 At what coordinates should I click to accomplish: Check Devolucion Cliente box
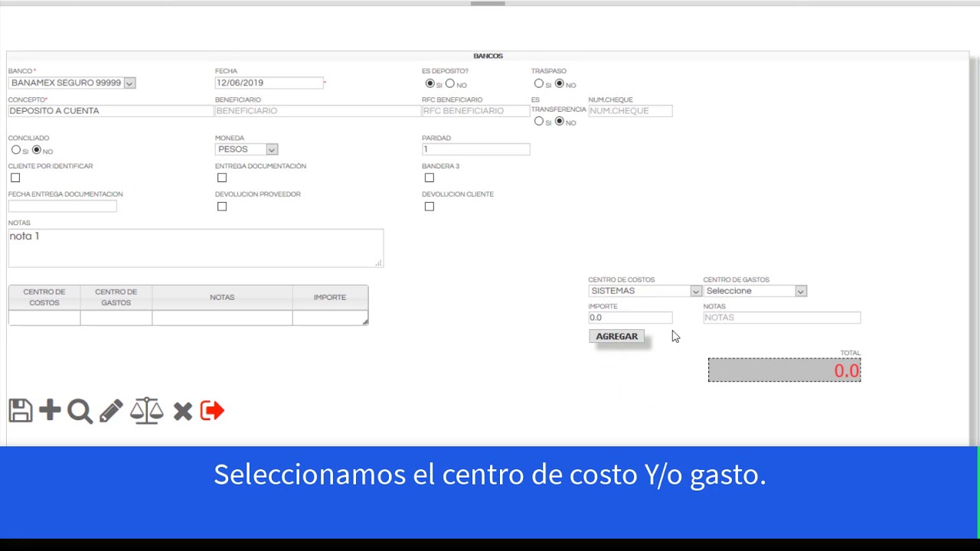tap(430, 206)
